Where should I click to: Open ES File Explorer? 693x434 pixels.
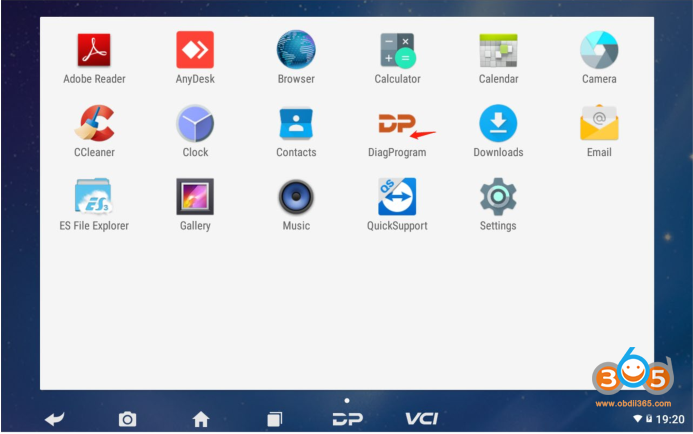pyautogui.click(x=94, y=196)
